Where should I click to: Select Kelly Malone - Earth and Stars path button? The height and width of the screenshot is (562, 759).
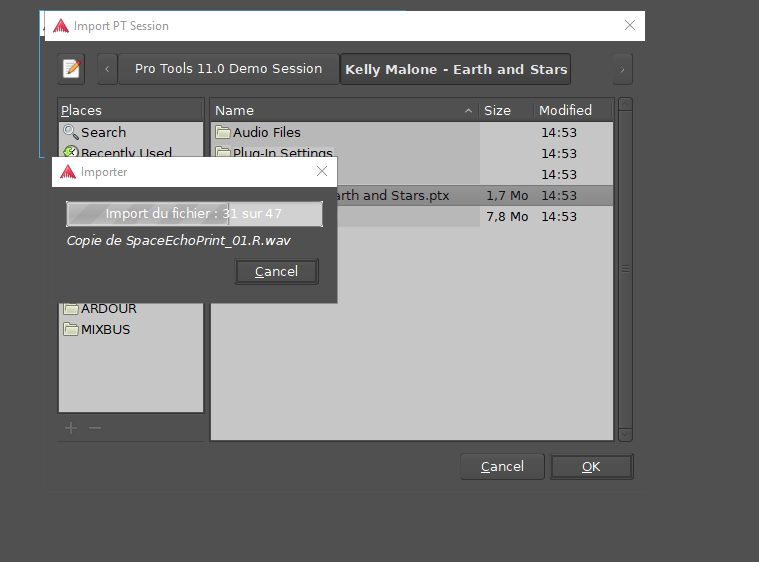coord(456,69)
